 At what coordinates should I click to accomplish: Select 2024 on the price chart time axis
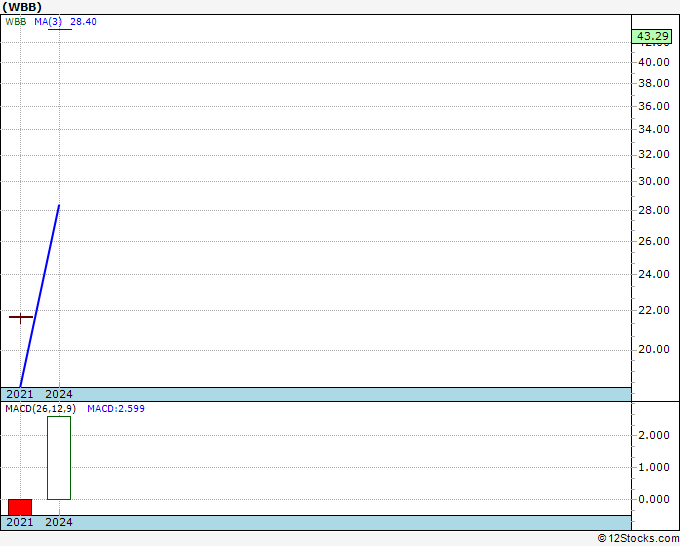pos(59,394)
